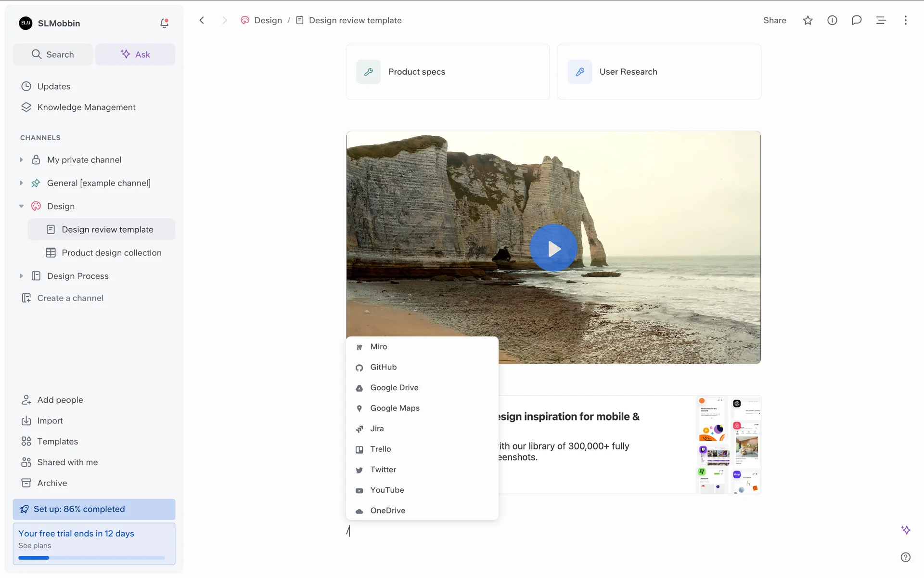
Task: Expand My private channel
Action: [21, 160]
